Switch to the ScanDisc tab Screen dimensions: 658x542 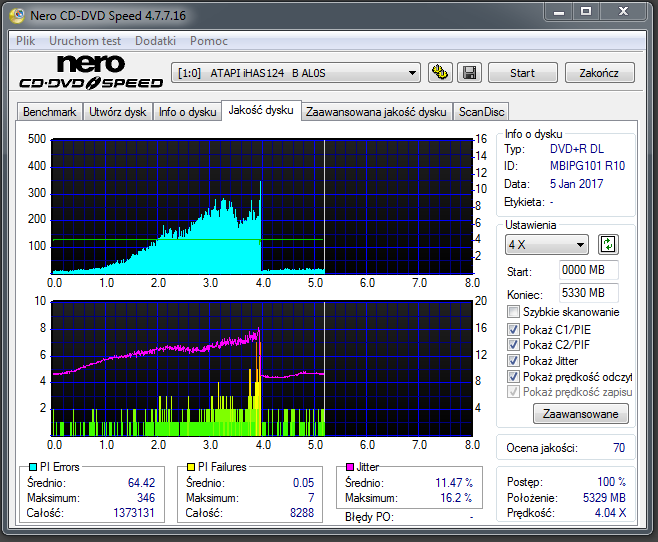481,112
